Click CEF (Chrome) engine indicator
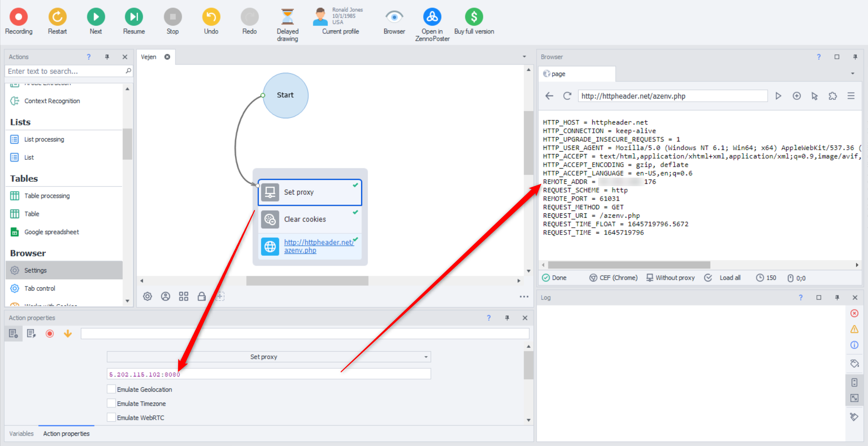 pyautogui.click(x=613, y=278)
